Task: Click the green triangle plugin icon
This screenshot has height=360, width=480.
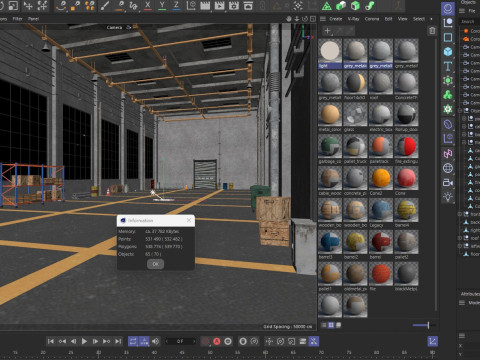Action: click(x=327, y=6)
